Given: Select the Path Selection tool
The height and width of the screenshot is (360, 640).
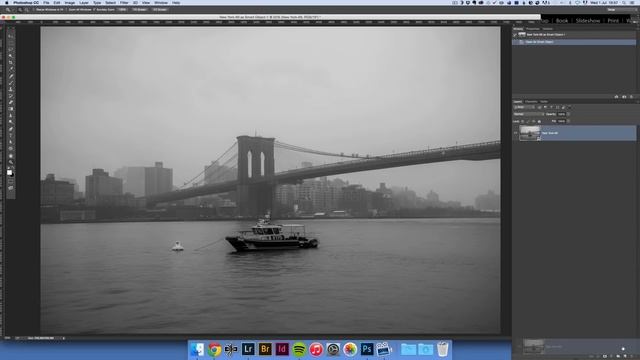Looking at the screenshot, I should (x=11, y=142).
